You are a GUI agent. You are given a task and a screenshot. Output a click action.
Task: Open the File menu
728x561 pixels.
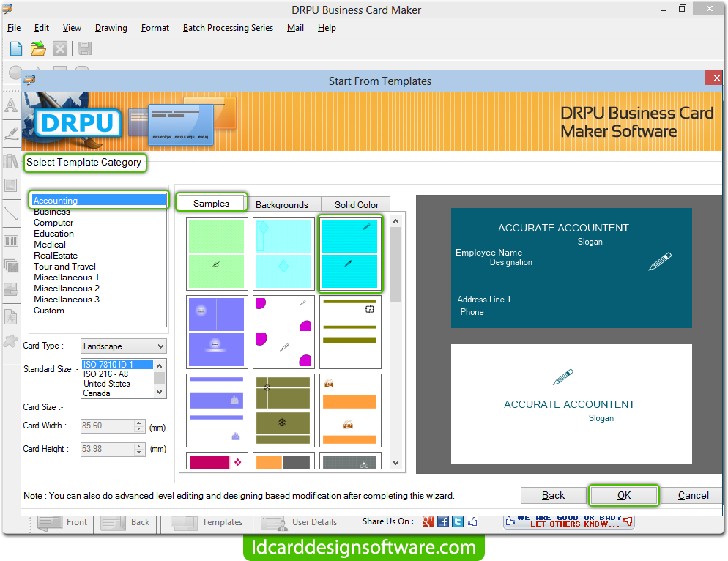(x=14, y=28)
